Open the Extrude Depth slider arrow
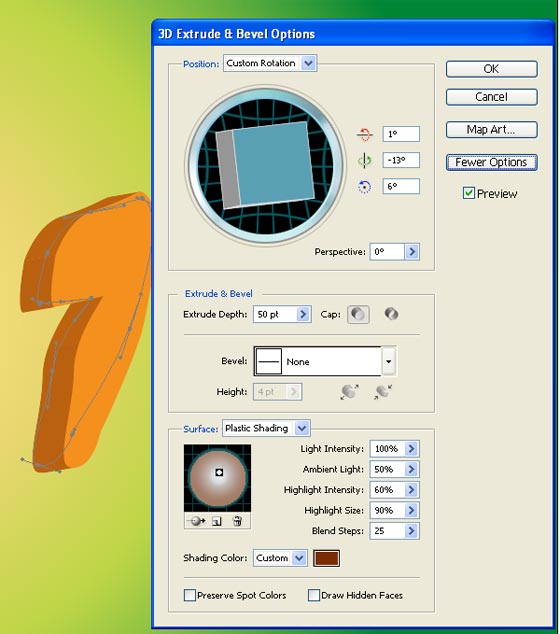The width and height of the screenshot is (560, 634). (303, 314)
